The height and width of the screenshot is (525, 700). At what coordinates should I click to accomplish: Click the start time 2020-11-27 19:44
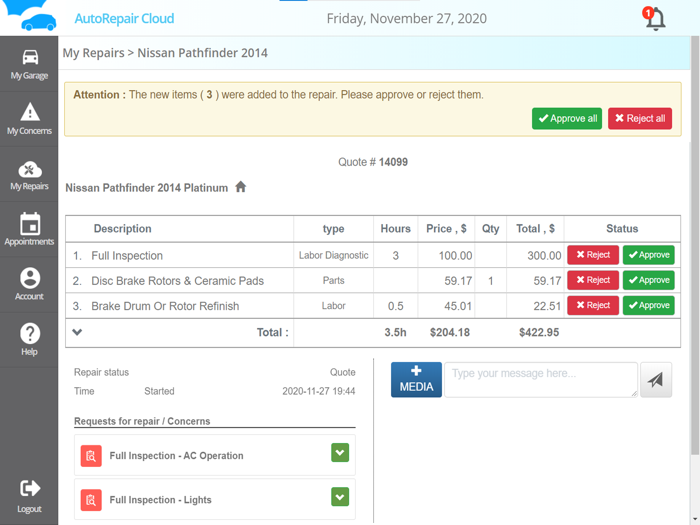coord(319,391)
